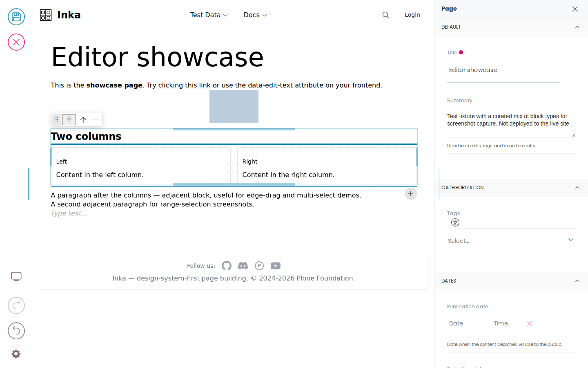This screenshot has width=588, height=368.
Task: Open settings with the gear icon
Action: point(16,354)
